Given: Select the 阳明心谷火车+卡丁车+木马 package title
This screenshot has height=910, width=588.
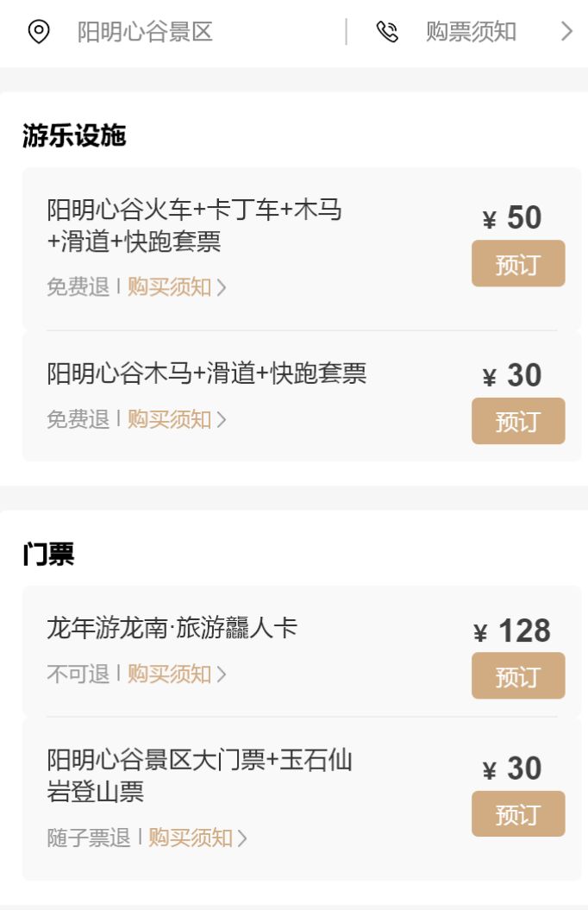Looking at the screenshot, I should coord(194,225).
